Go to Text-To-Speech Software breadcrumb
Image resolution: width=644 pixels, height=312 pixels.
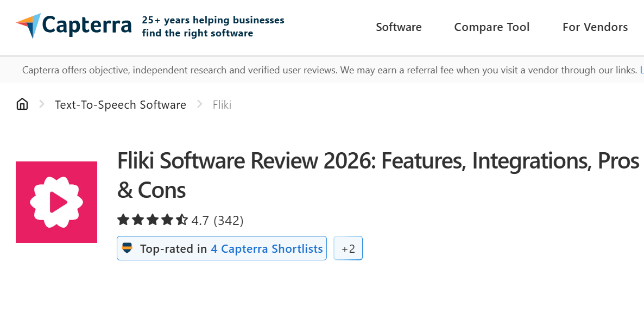click(121, 105)
